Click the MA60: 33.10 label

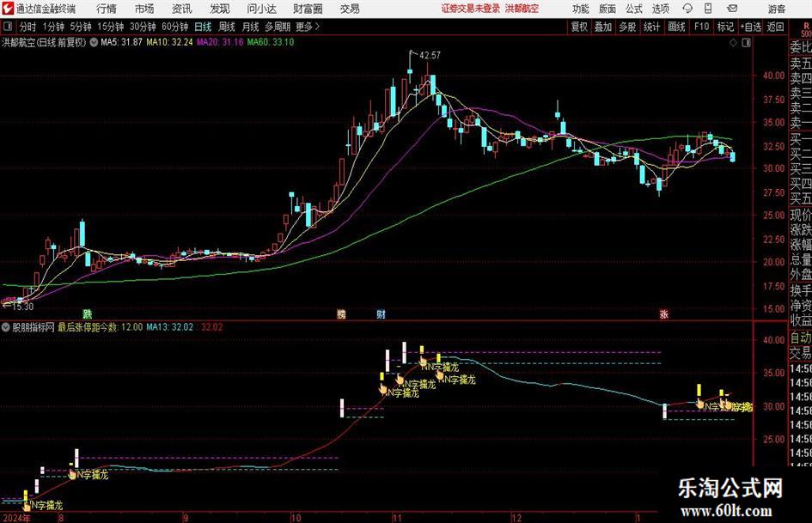(271, 42)
